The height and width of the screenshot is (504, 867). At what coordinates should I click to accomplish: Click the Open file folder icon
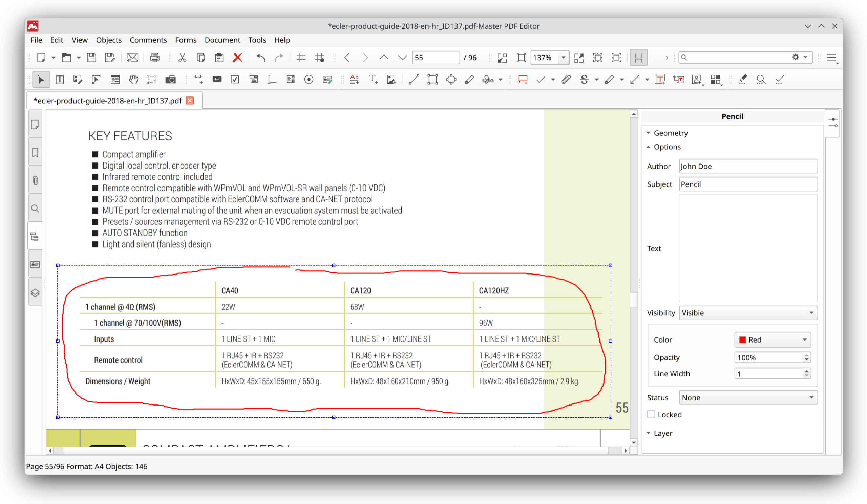[66, 58]
